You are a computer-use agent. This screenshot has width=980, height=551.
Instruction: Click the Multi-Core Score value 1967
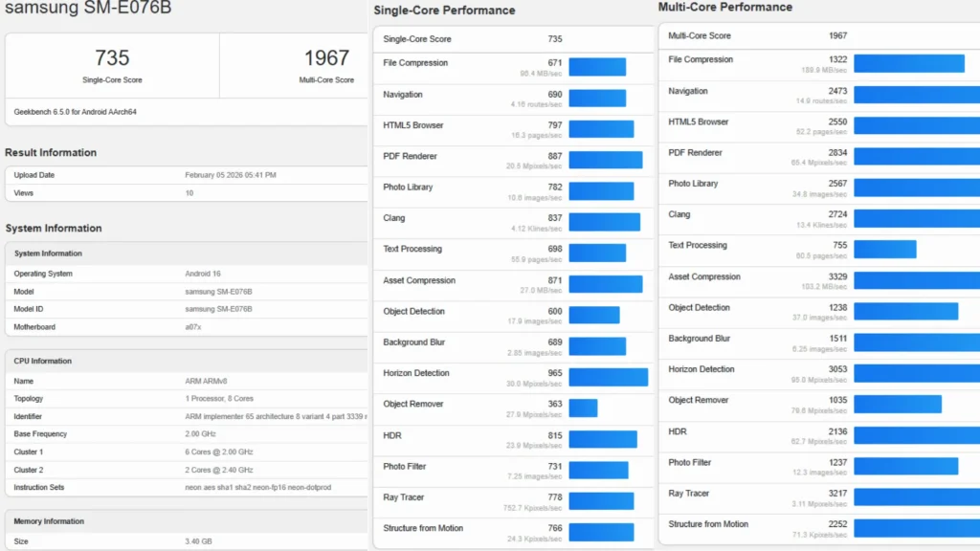point(326,58)
